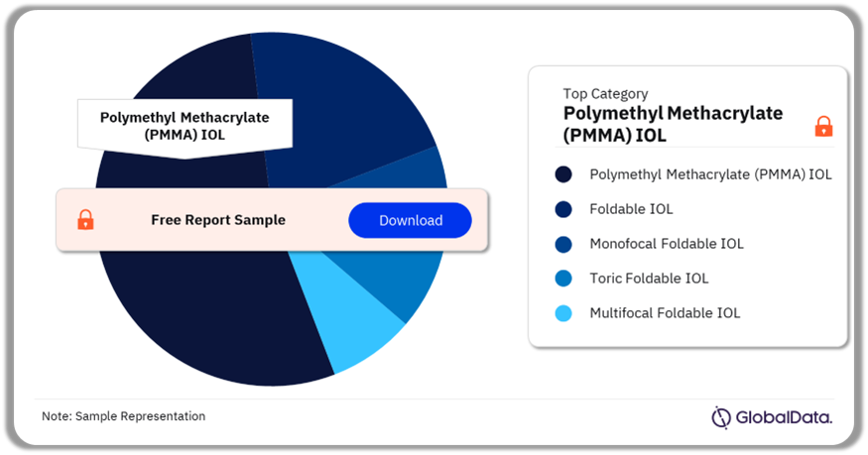Viewport: 868px width, 455px height.
Task: Click the lock icon beside Free Report Sample
Action: pos(85,219)
